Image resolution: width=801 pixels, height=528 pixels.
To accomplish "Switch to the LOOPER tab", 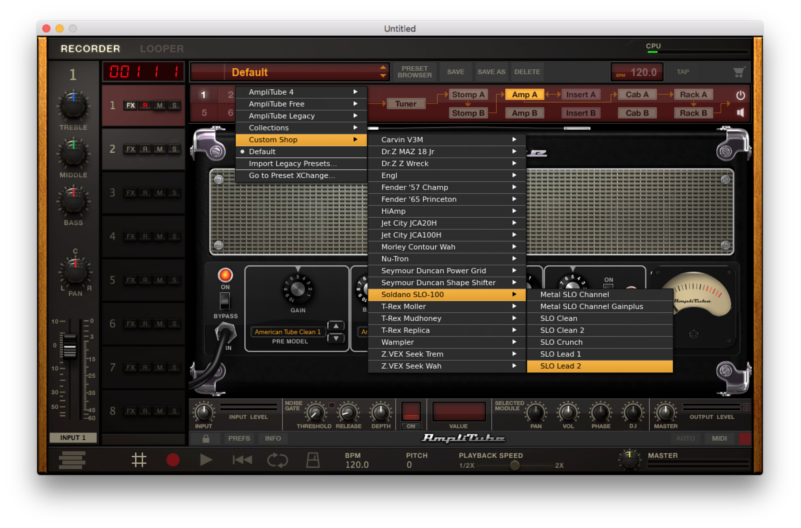I will pyautogui.click(x=162, y=49).
